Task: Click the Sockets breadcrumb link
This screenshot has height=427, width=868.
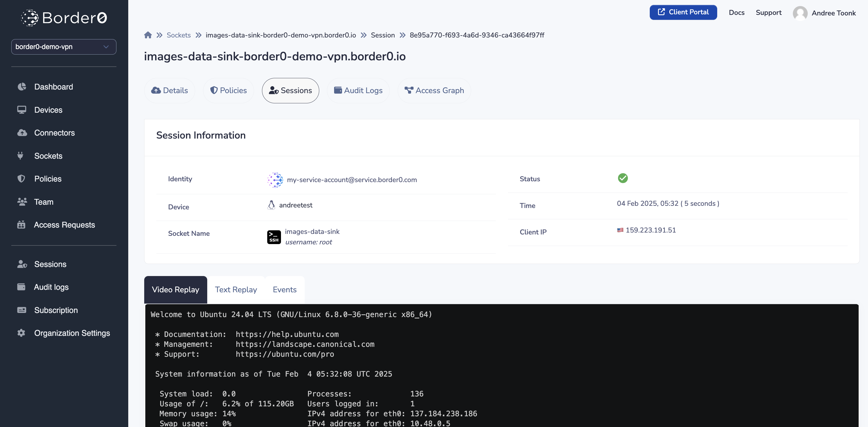Action: point(179,35)
